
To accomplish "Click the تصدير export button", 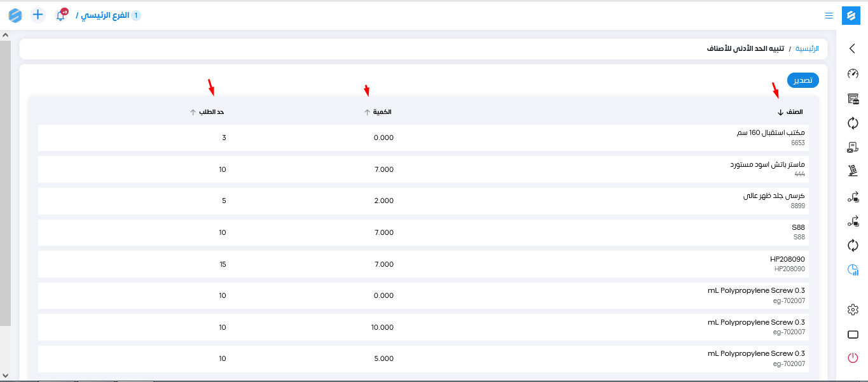I will [x=803, y=80].
